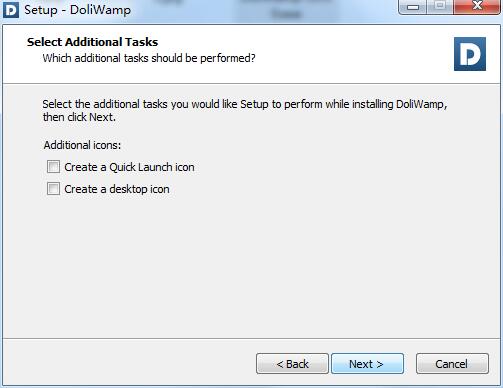
Task: Click the "Which additional tasks should be performed?" subtitle
Action: pyautogui.click(x=149, y=58)
